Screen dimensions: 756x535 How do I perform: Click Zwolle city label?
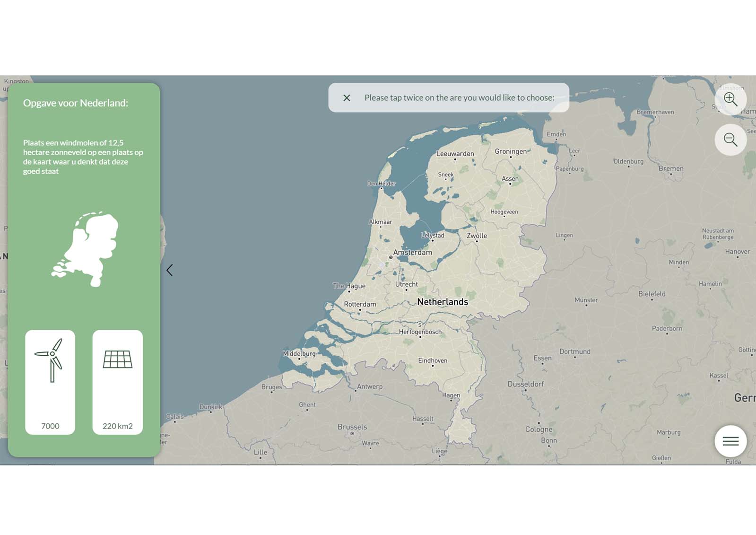pyautogui.click(x=477, y=236)
